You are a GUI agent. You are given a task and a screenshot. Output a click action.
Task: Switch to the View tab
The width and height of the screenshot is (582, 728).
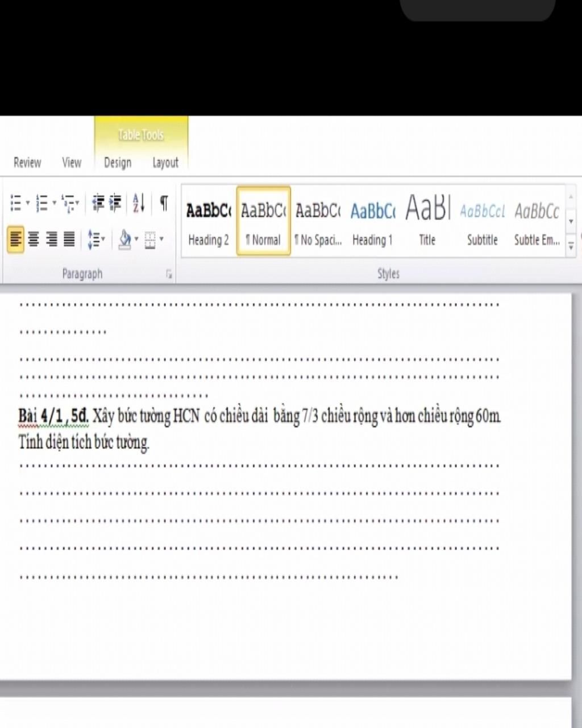[72, 163]
